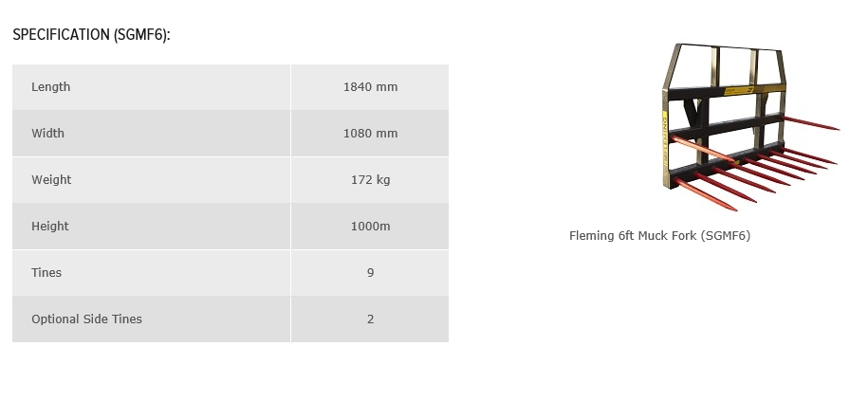Select the 1000m height value
This screenshot has height=419, width=868.
[x=370, y=227]
